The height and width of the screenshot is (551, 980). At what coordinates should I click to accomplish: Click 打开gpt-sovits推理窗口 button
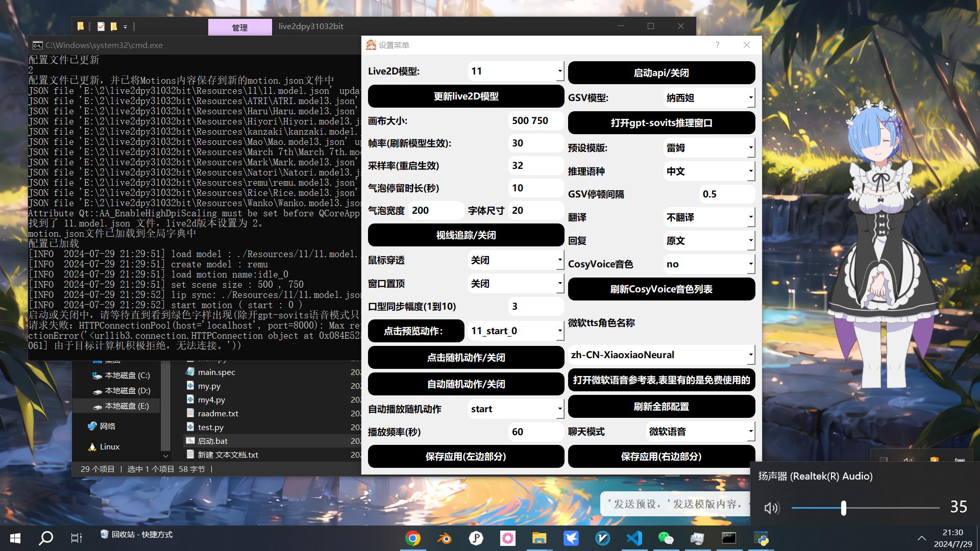pyautogui.click(x=661, y=123)
